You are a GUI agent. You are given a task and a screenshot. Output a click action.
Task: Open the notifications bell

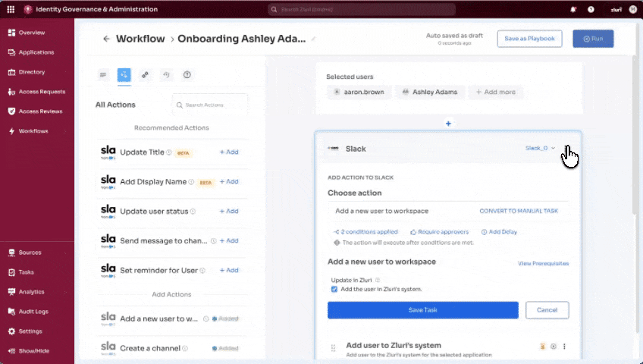coord(573,9)
